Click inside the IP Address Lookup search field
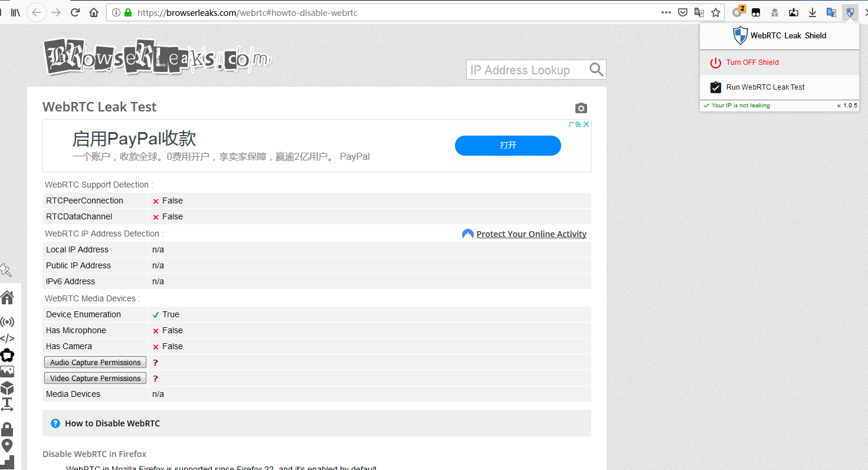 [525, 70]
